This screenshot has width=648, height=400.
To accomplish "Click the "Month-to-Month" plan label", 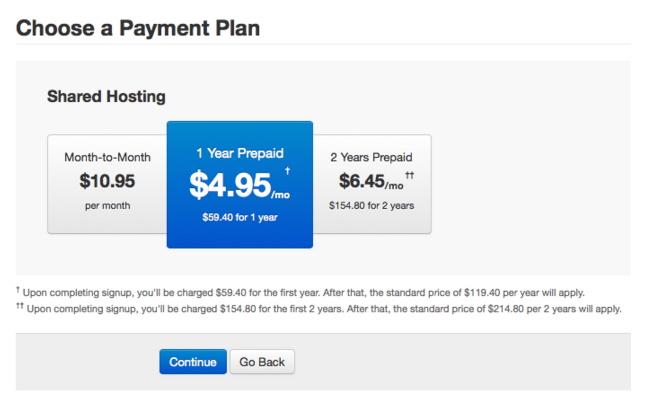I will point(106,157).
